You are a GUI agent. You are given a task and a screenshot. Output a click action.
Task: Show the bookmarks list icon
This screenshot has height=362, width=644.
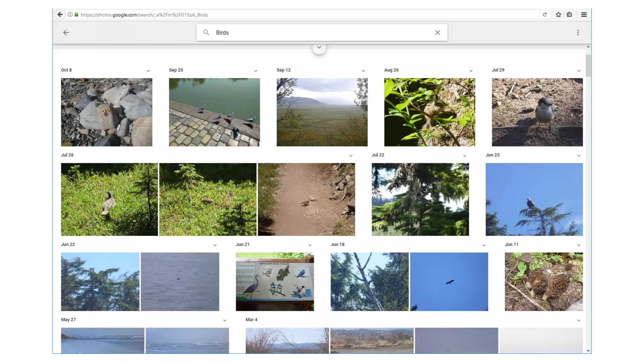(x=569, y=14)
